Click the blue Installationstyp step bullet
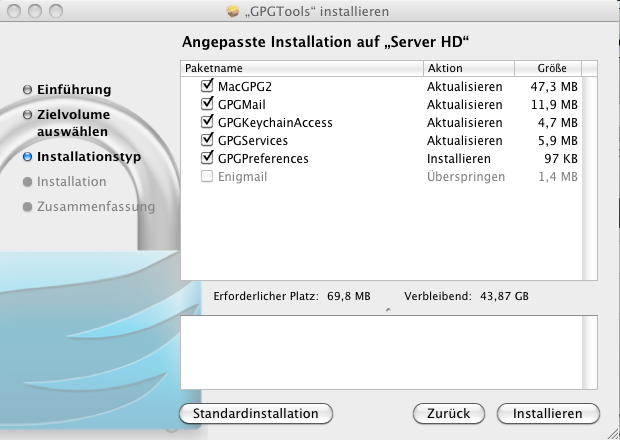The width and height of the screenshot is (620, 440). coord(27,157)
